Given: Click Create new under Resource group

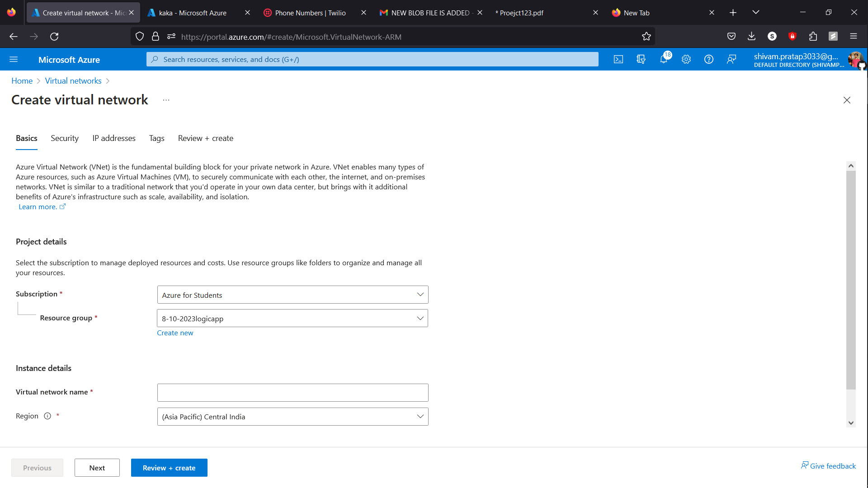Looking at the screenshot, I should 175,333.
